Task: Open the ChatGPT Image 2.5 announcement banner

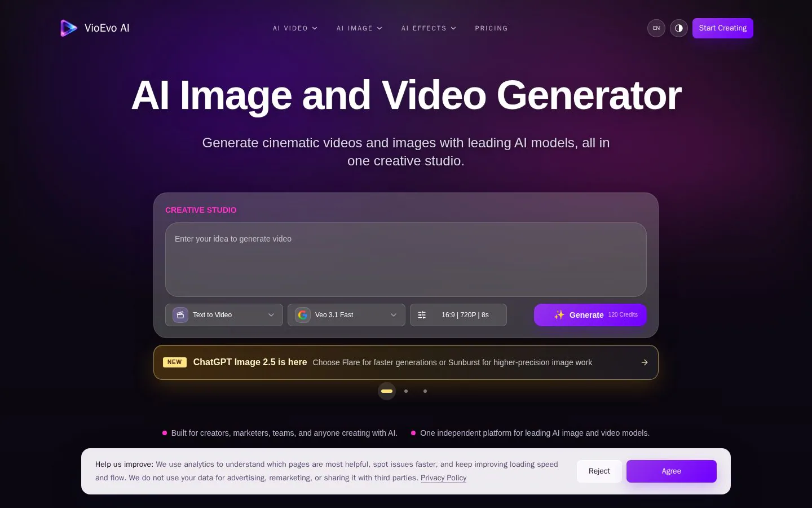Action: click(406, 362)
